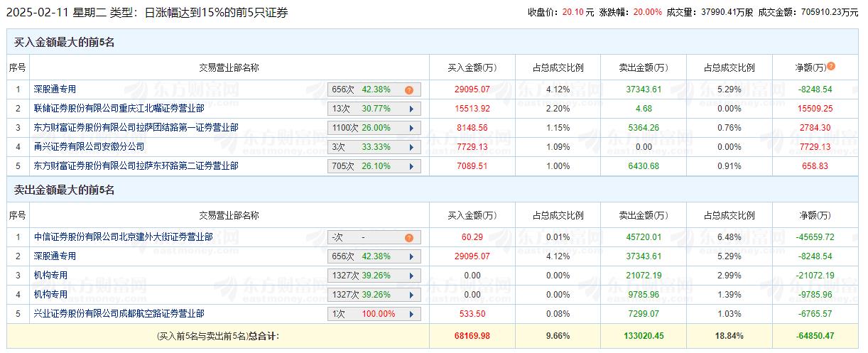Expand the 1327次 box for 机构专用 selling 21072.19
The height and width of the screenshot is (353, 868).
[374, 276]
